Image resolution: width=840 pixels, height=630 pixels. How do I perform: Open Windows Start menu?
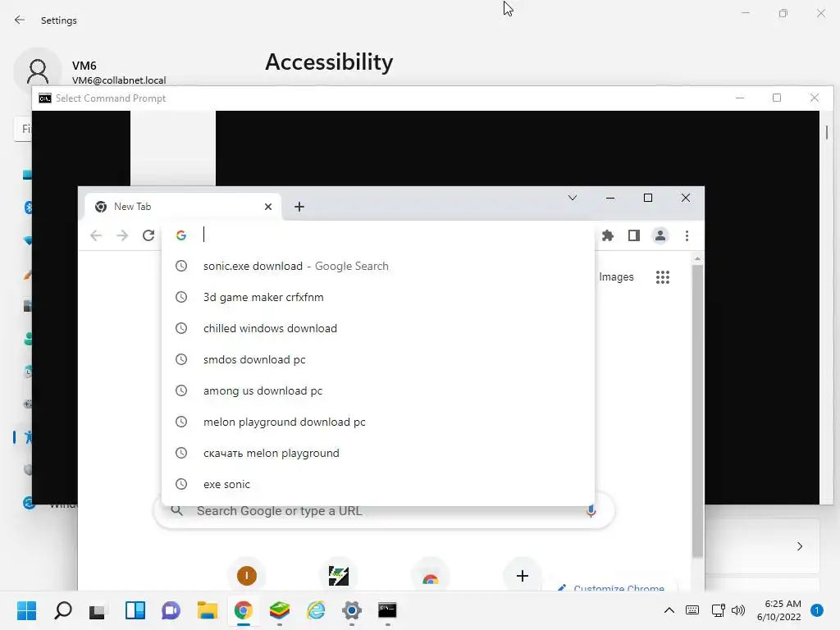27,610
